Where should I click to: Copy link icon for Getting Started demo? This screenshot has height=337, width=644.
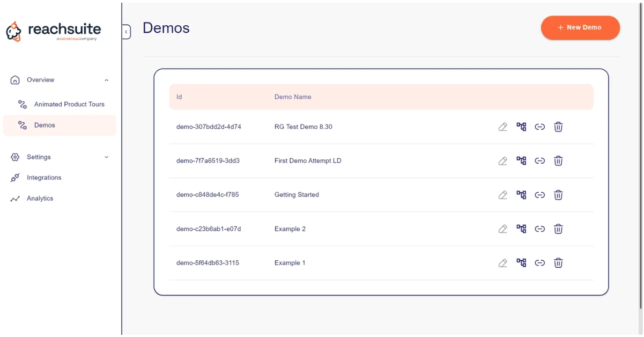tap(540, 195)
